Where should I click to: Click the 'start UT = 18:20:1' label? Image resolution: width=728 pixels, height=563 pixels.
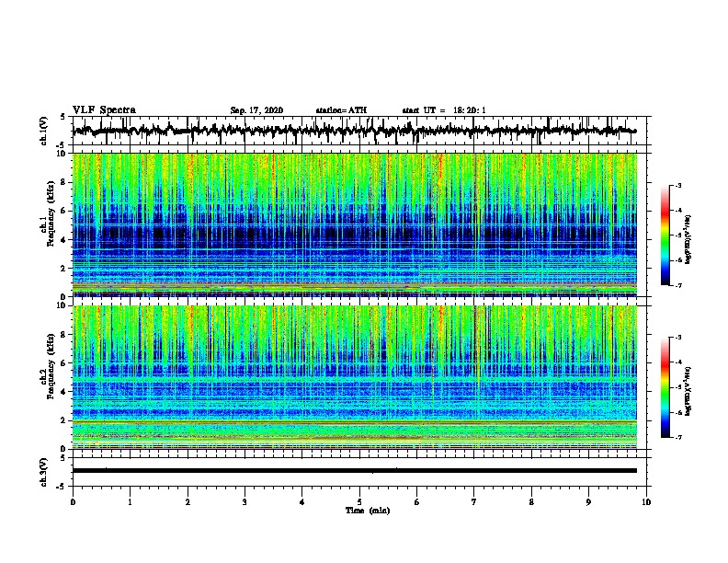click(443, 110)
